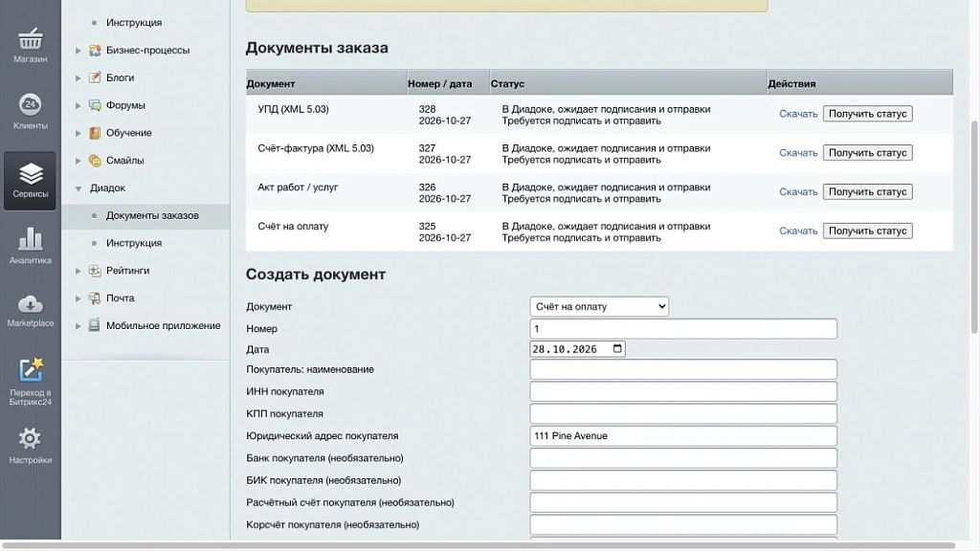The image size is (980, 551).
Task: Click the Рейтинги icon
Action: click(x=95, y=271)
